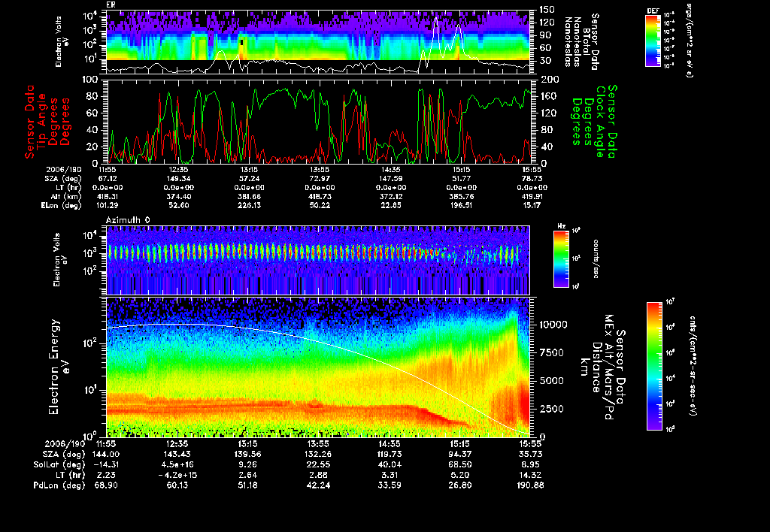Click SZA value '51.77'
This screenshot has width=770, height=532.
[462, 179]
